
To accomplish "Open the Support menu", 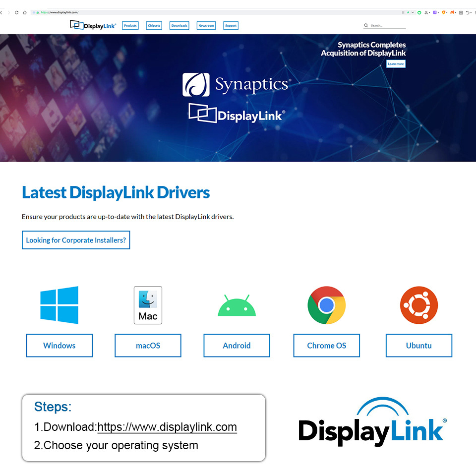I will (x=231, y=25).
